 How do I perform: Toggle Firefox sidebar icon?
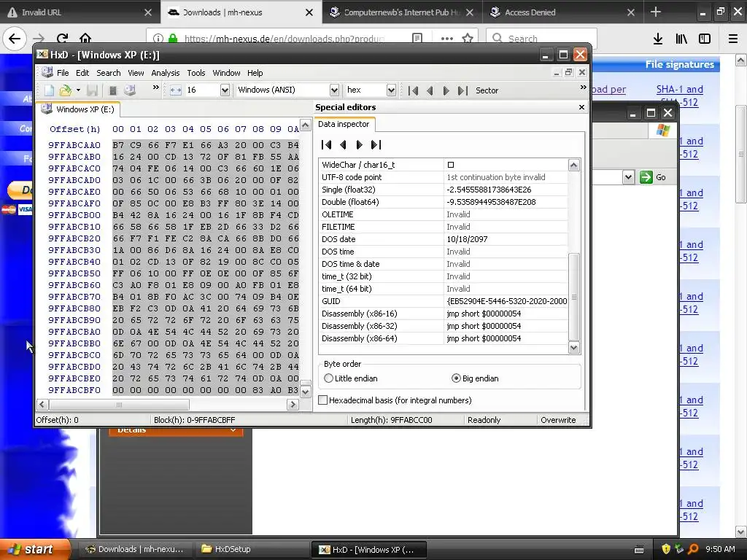[x=705, y=39]
